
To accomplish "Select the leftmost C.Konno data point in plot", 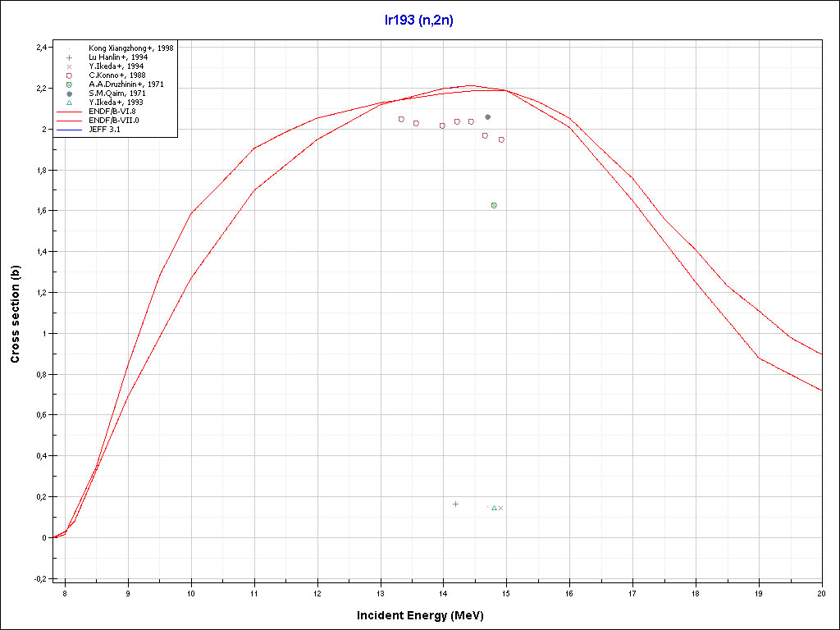I will coord(401,119).
